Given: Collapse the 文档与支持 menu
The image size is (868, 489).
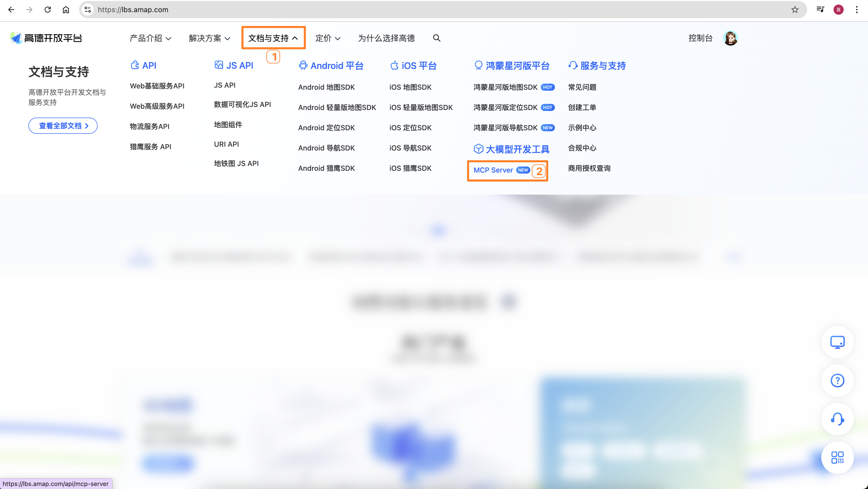Looking at the screenshot, I should pos(273,39).
